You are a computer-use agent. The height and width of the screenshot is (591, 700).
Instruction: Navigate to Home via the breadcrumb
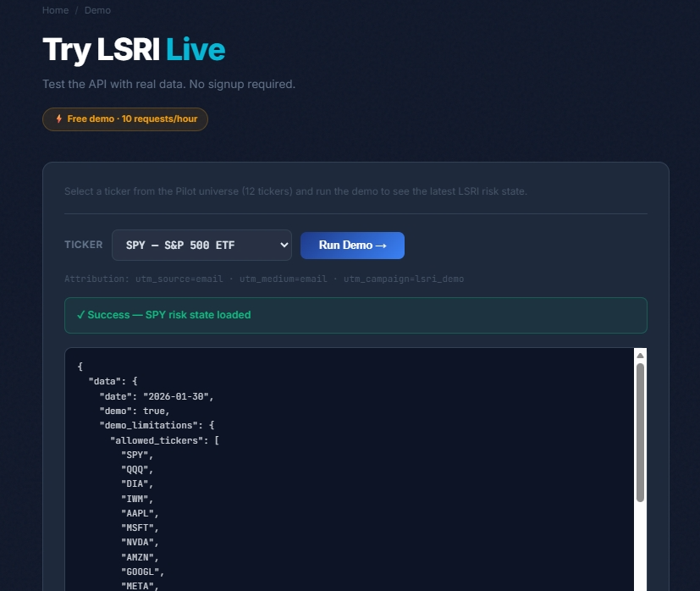click(55, 10)
